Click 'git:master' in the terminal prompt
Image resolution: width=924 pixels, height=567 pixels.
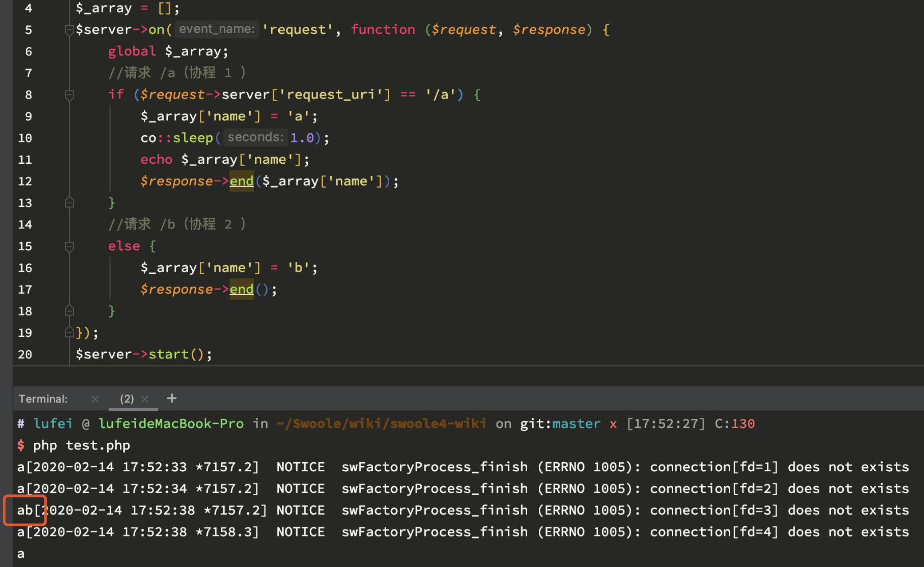coord(560,424)
